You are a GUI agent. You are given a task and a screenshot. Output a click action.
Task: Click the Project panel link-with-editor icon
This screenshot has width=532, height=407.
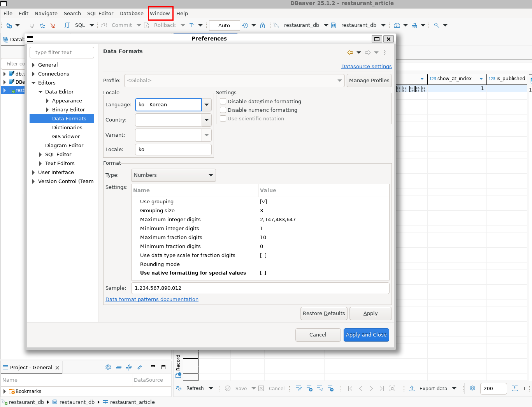coord(140,367)
